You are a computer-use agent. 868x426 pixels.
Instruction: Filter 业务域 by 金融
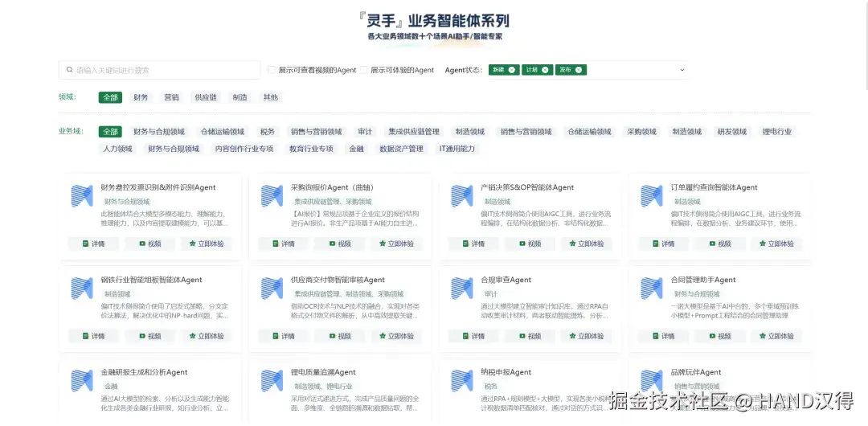357,149
